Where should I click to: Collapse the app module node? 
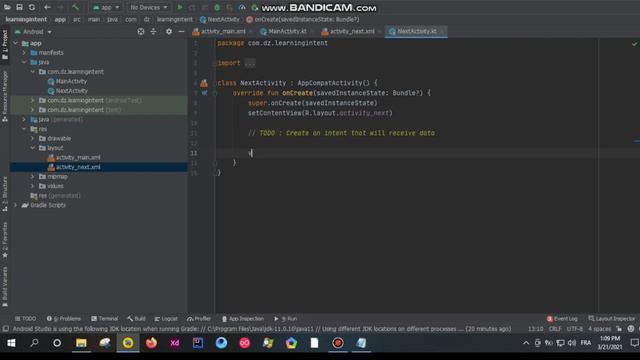pyautogui.click(x=16, y=43)
